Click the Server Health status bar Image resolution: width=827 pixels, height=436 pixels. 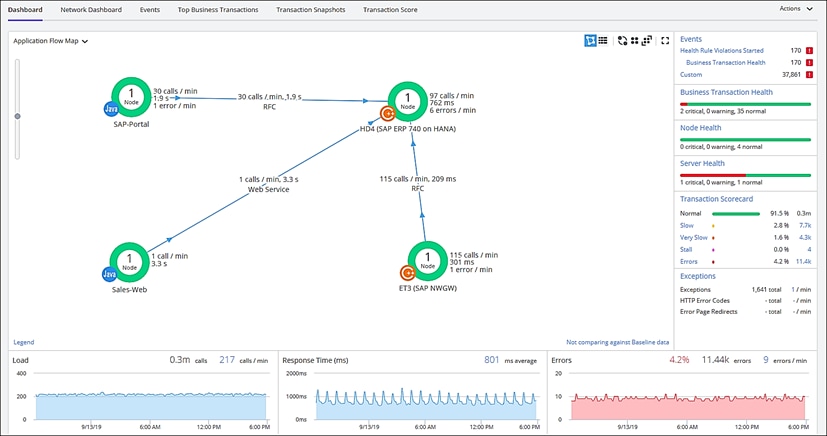(745, 176)
